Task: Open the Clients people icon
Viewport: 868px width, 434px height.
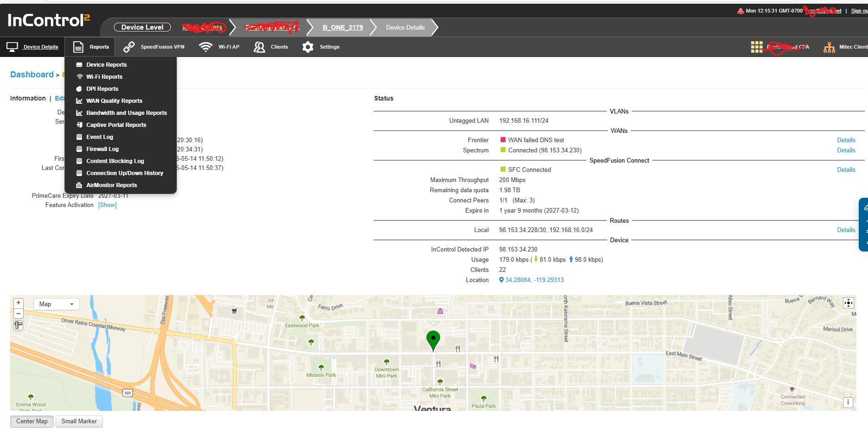Action: click(259, 47)
